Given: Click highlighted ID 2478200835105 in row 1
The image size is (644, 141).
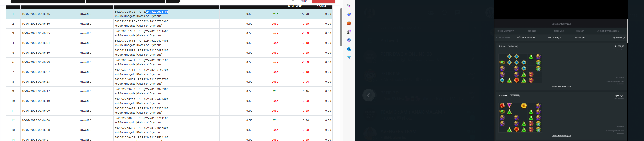Looking at the screenshot, I should (x=157, y=12).
